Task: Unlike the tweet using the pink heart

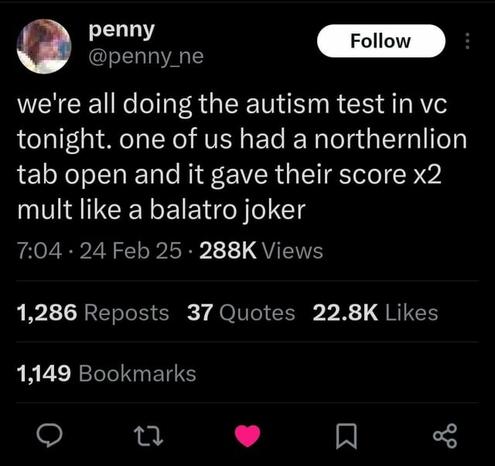Action: [x=247, y=436]
